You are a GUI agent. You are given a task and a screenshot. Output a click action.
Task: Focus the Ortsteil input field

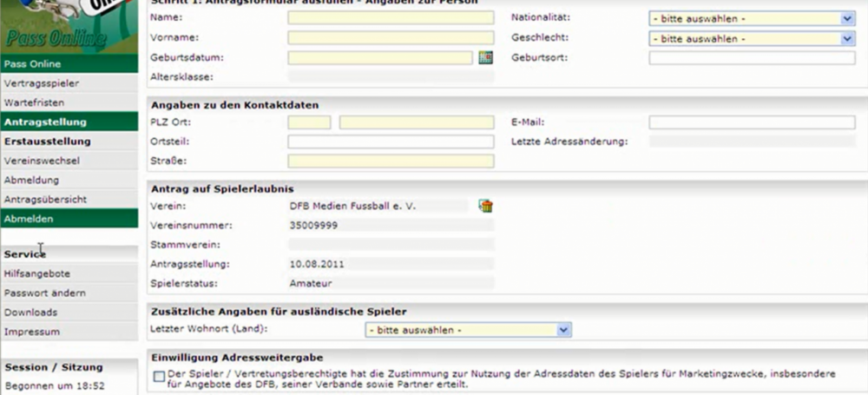pyautogui.click(x=391, y=142)
